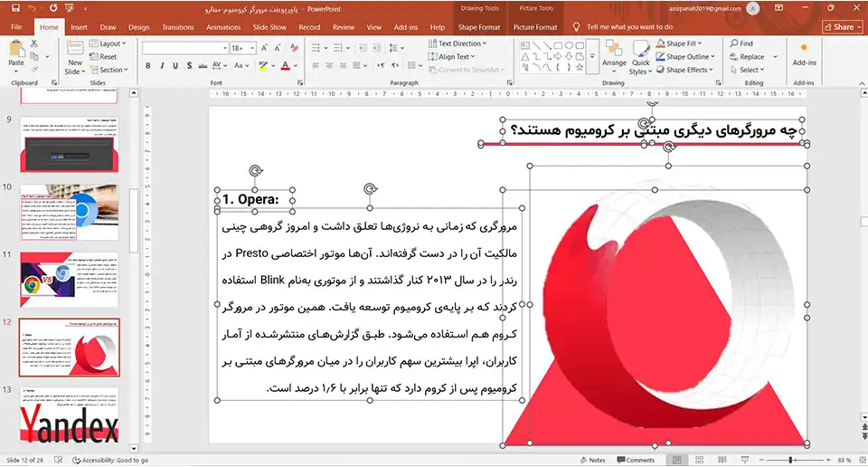Open Quick Styles gallery
Screen dimensions: 868x467
(640, 58)
